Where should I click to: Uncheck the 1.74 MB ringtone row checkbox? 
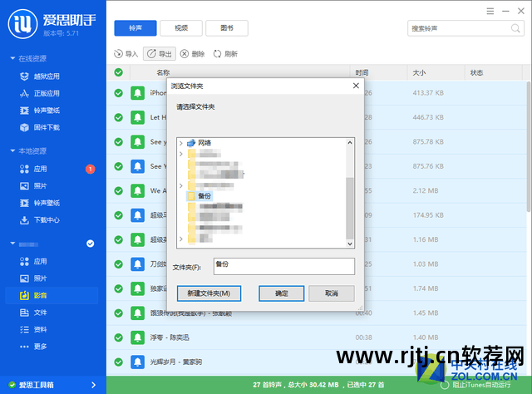point(118,288)
